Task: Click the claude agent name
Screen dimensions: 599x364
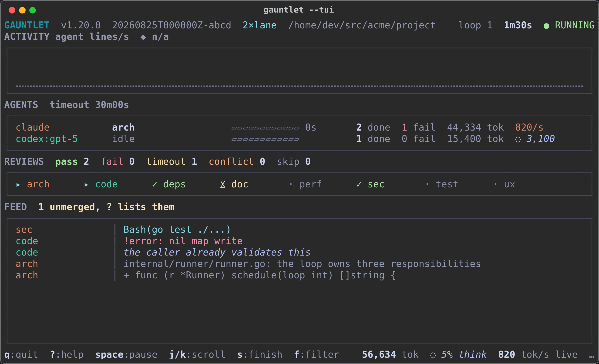Action: [33, 128]
